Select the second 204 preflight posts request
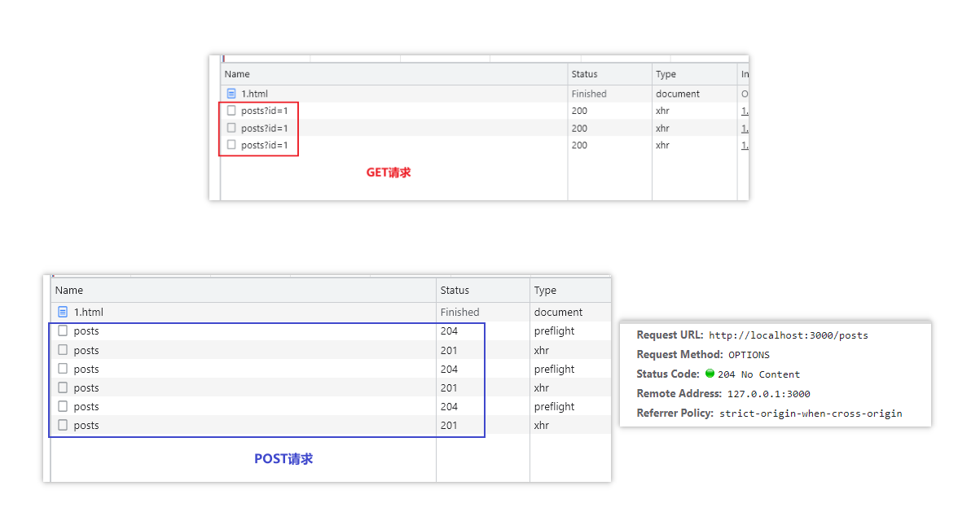The width and height of the screenshot is (980, 512). pyautogui.click(x=331, y=369)
